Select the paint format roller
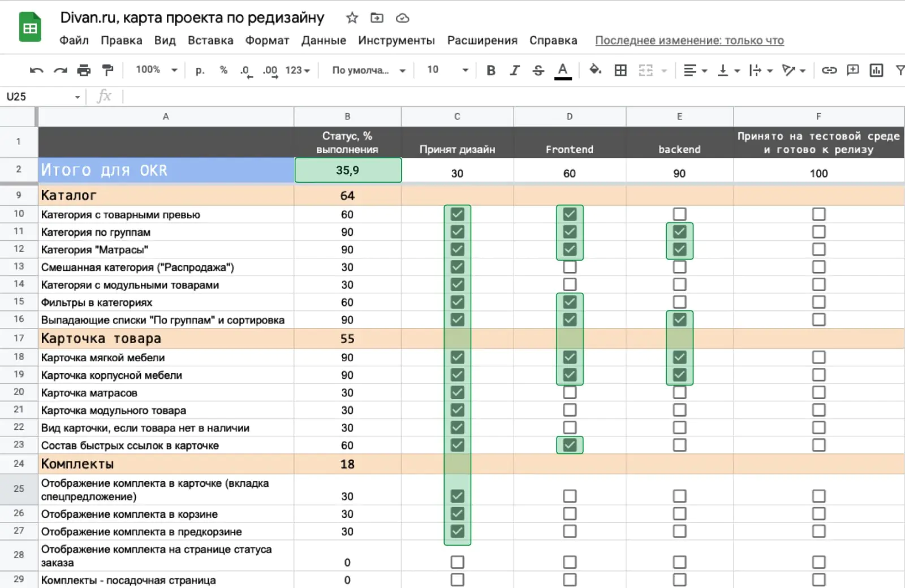905x588 pixels. coord(107,70)
